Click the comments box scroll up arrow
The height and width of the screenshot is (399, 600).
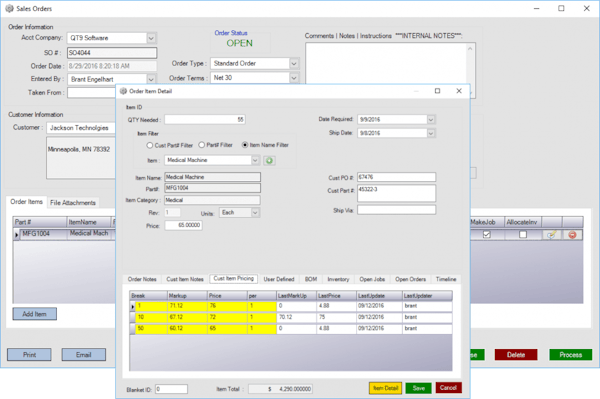(470, 49)
